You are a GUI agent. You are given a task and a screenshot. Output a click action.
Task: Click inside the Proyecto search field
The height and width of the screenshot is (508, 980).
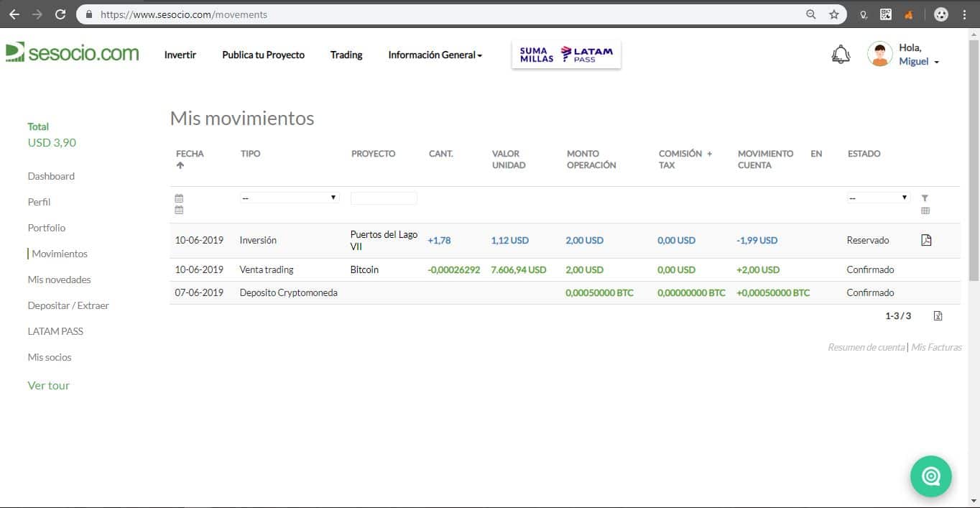(x=383, y=198)
